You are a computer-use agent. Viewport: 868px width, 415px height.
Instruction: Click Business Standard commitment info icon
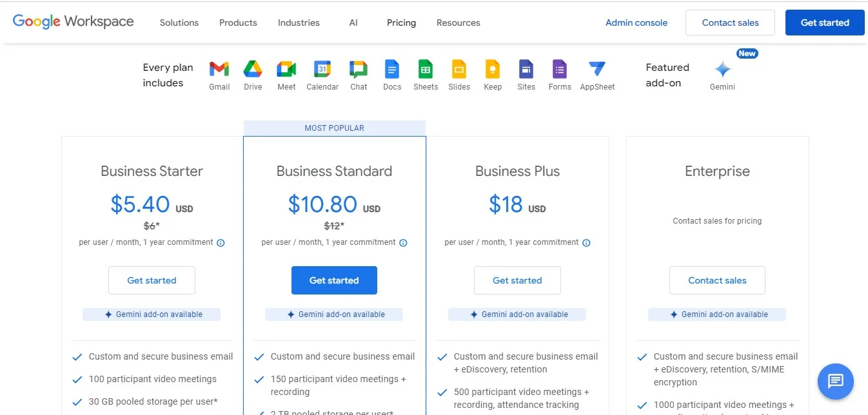point(403,243)
